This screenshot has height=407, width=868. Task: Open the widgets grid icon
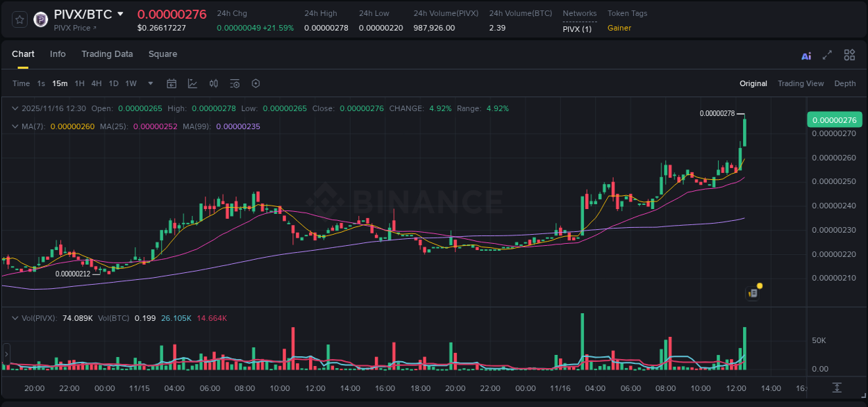[x=849, y=54]
